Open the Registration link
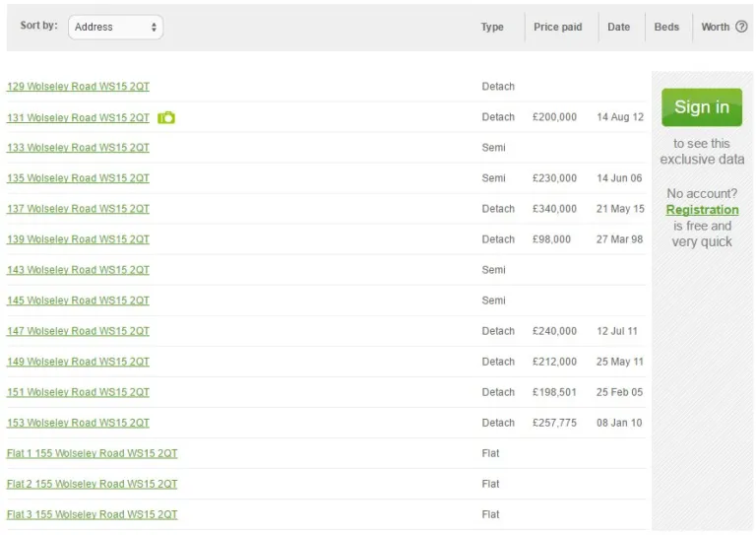Image resolution: width=756 pixels, height=535 pixels. pos(702,210)
